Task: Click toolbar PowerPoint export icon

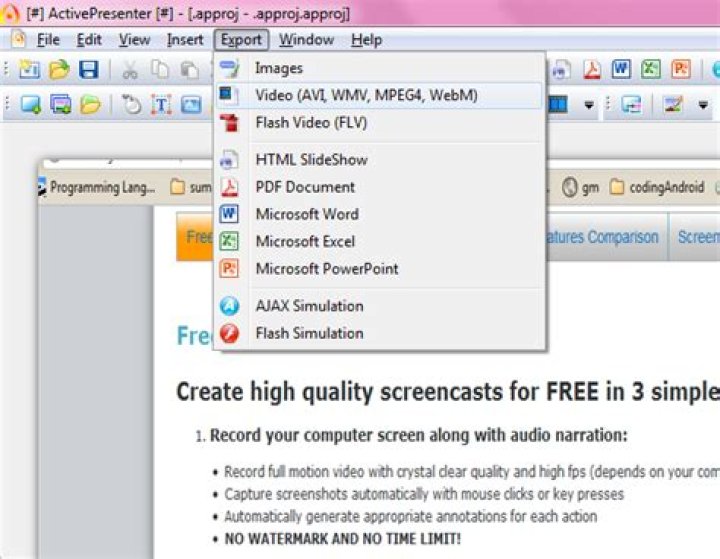Action: click(681, 69)
